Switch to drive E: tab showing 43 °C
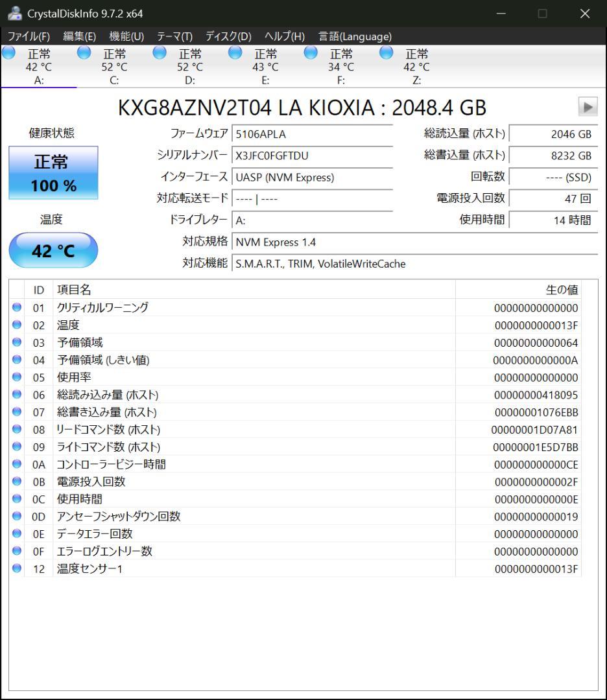Viewport: 607px width, 700px height. tap(265, 66)
